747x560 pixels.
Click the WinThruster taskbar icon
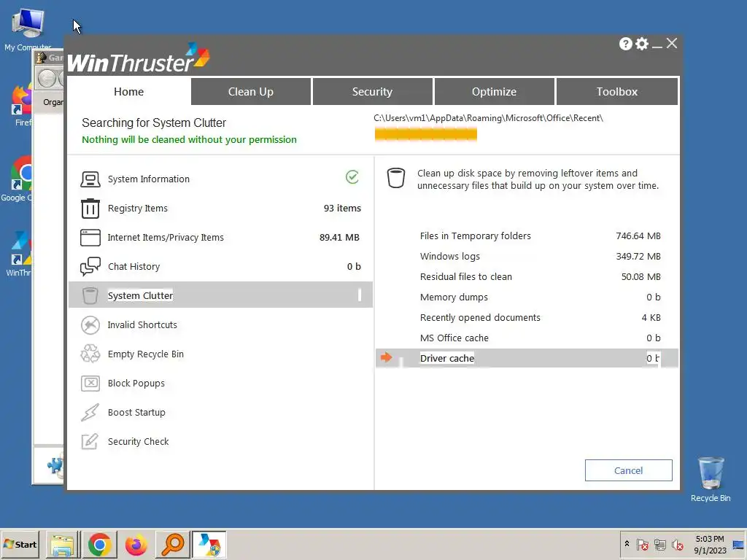209,544
